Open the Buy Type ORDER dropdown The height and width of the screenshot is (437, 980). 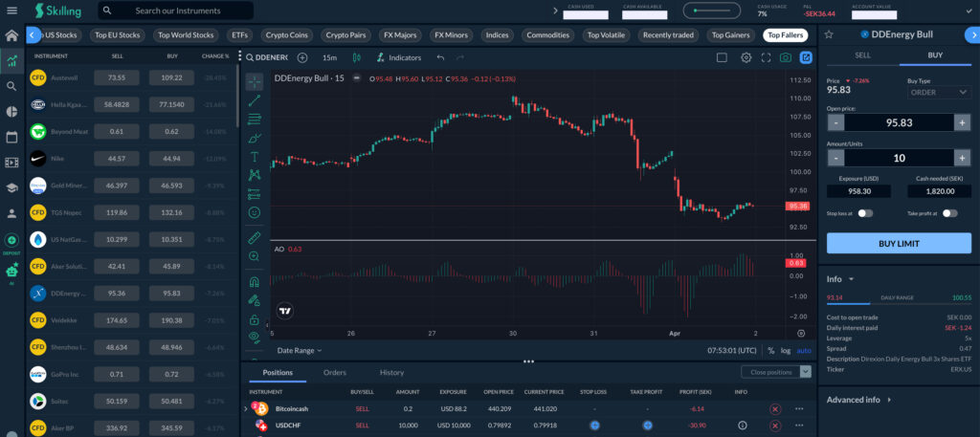click(x=939, y=93)
